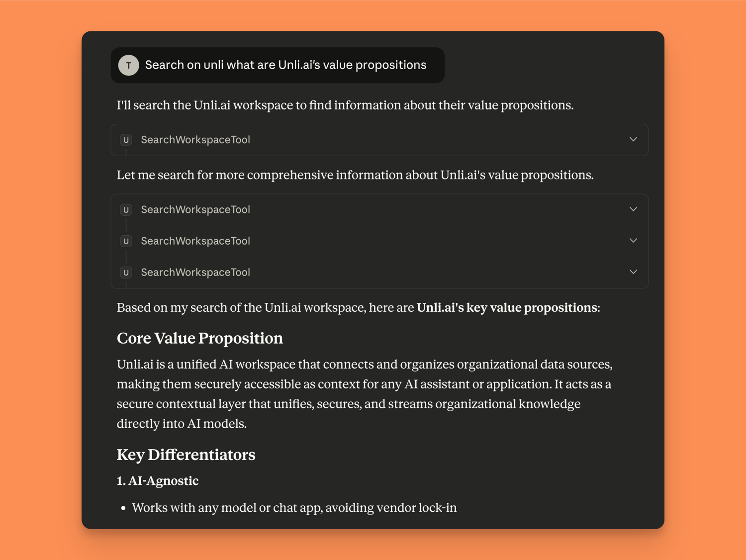Click the U icon on the last SearchWorkspaceTool entry
The height and width of the screenshot is (560, 746).
(126, 272)
